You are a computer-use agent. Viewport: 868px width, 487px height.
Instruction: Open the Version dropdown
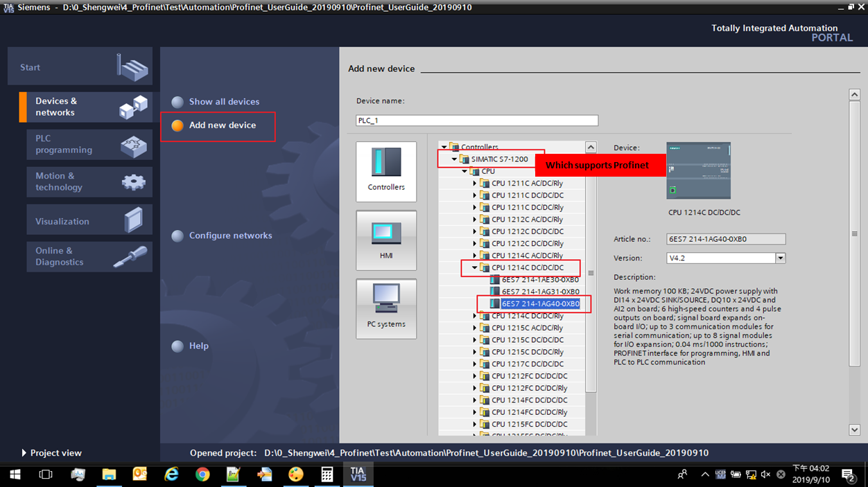pos(781,258)
